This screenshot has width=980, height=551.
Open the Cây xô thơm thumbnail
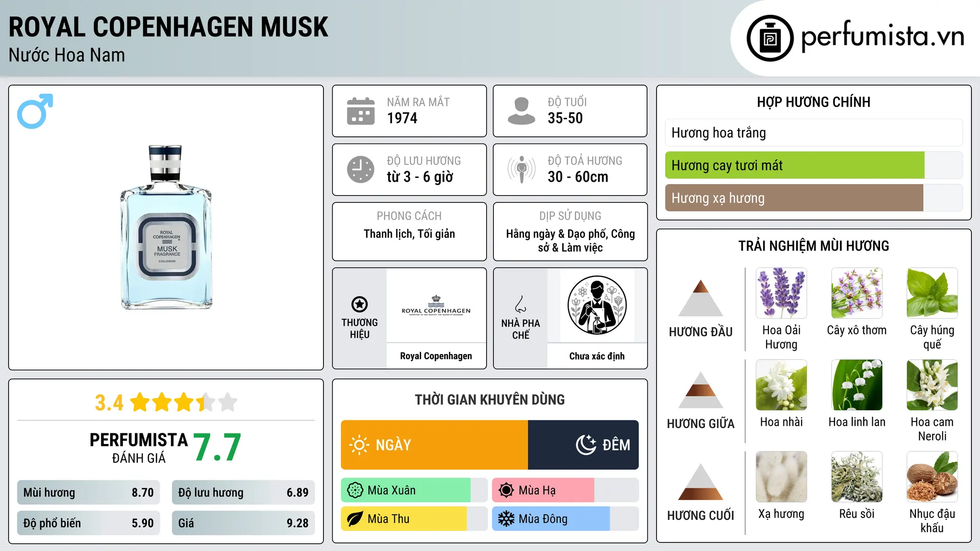[857, 293]
